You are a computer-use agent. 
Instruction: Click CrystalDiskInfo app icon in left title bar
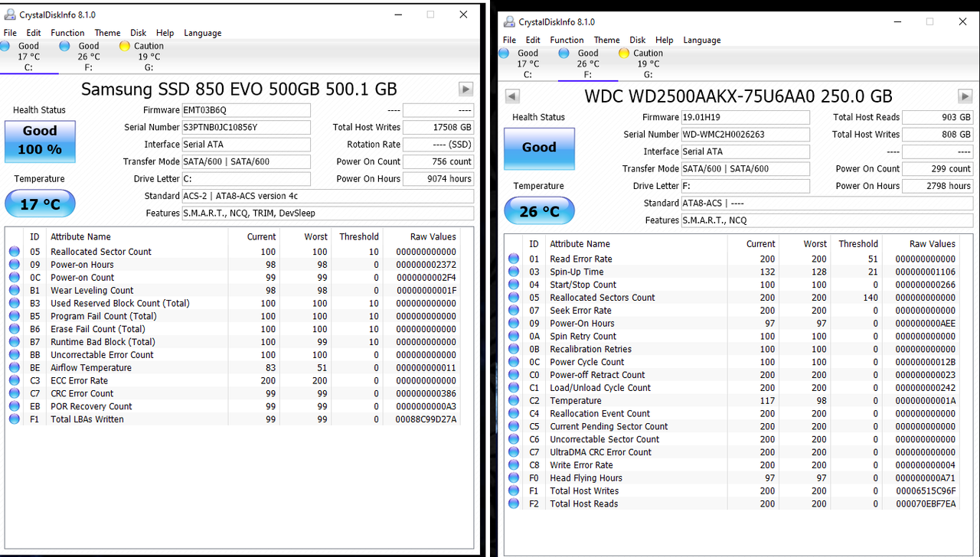coord(9,15)
